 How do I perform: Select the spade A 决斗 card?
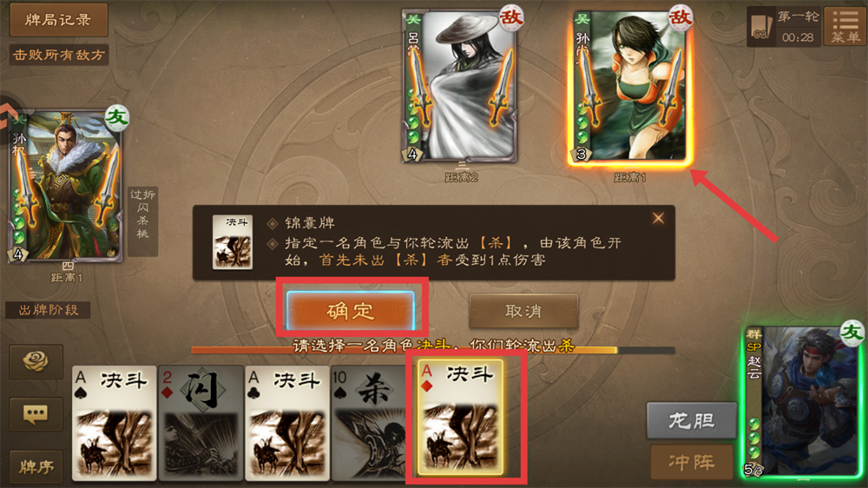pos(115,423)
